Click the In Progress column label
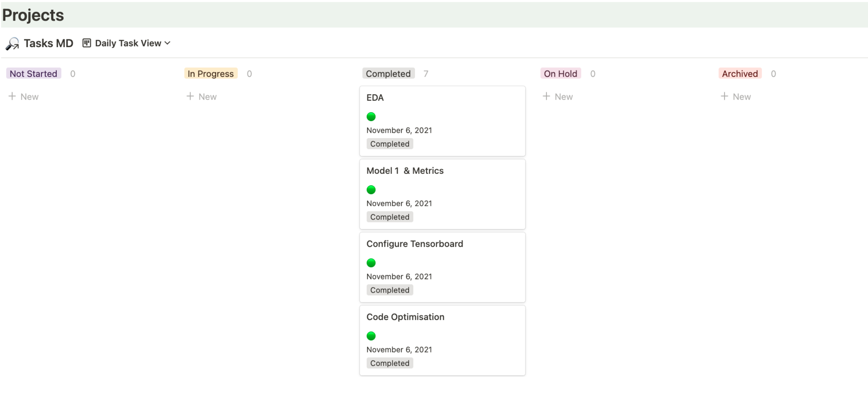Image resolution: width=868 pixels, height=395 pixels. click(x=211, y=73)
